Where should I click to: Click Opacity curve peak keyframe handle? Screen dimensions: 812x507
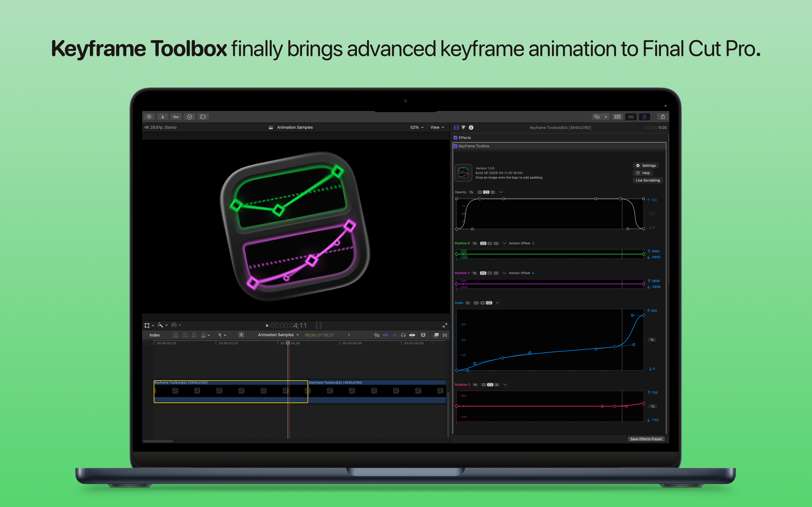click(x=480, y=199)
